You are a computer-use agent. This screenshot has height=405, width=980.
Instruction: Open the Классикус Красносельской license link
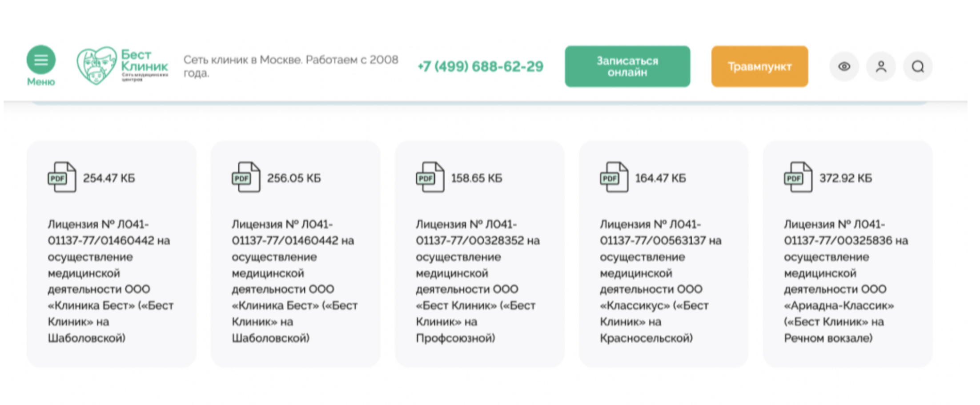[661, 281]
